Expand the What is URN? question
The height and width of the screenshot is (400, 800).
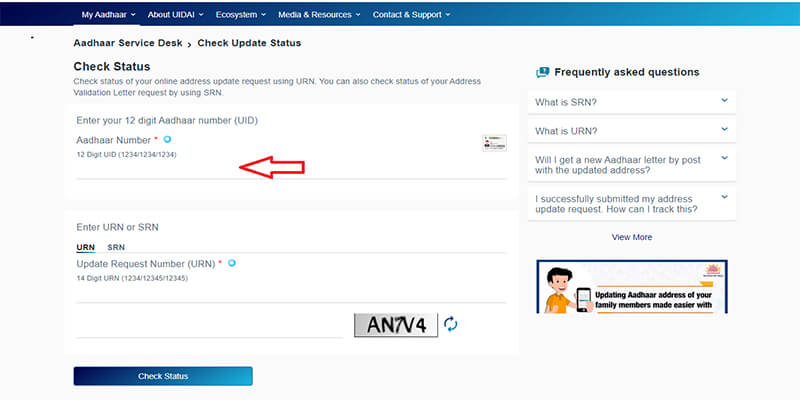point(632,131)
